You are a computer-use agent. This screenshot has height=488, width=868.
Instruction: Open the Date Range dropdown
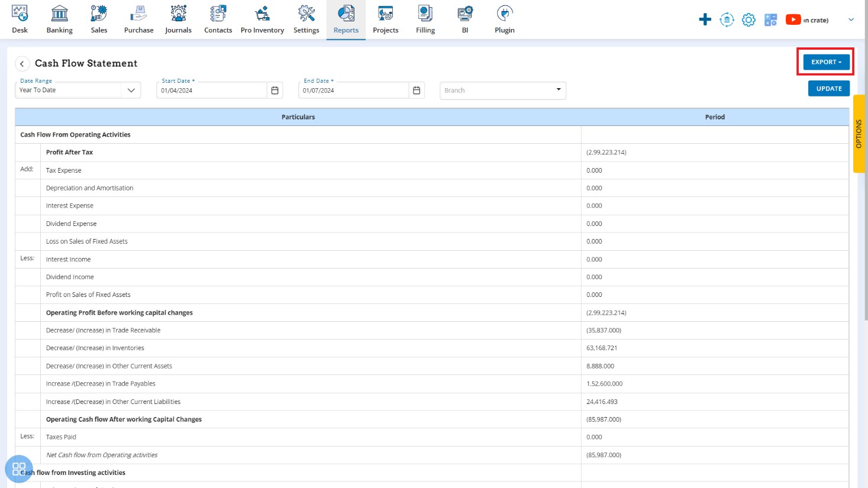coord(78,90)
